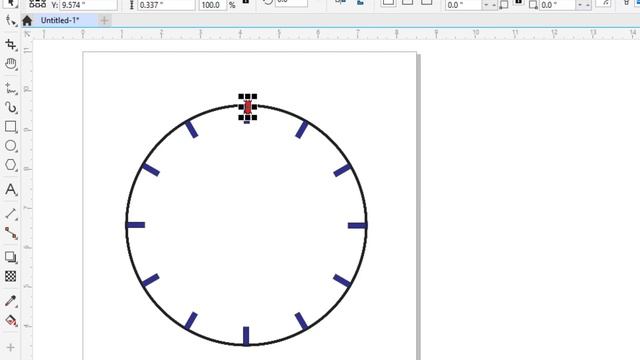Select the Transparency checkerboard tool

[11, 276]
